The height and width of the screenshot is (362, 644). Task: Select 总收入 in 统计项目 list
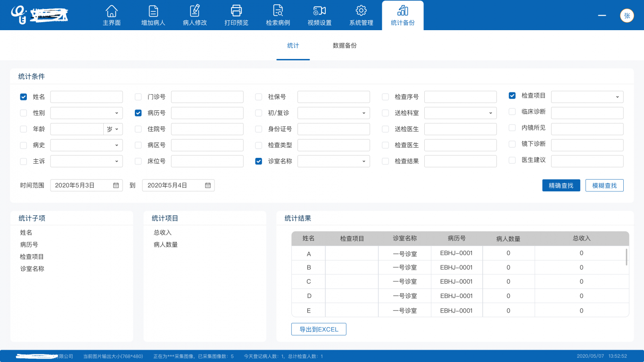coord(163,232)
